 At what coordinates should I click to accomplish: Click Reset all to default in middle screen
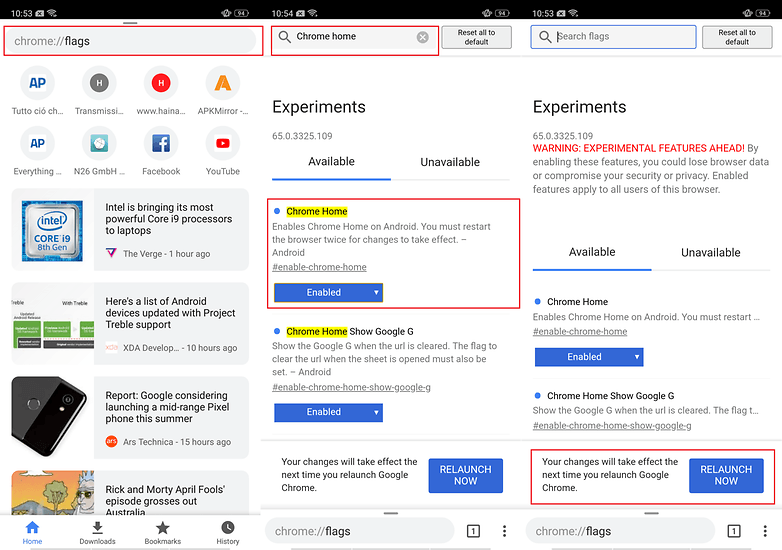(x=476, y=37)
